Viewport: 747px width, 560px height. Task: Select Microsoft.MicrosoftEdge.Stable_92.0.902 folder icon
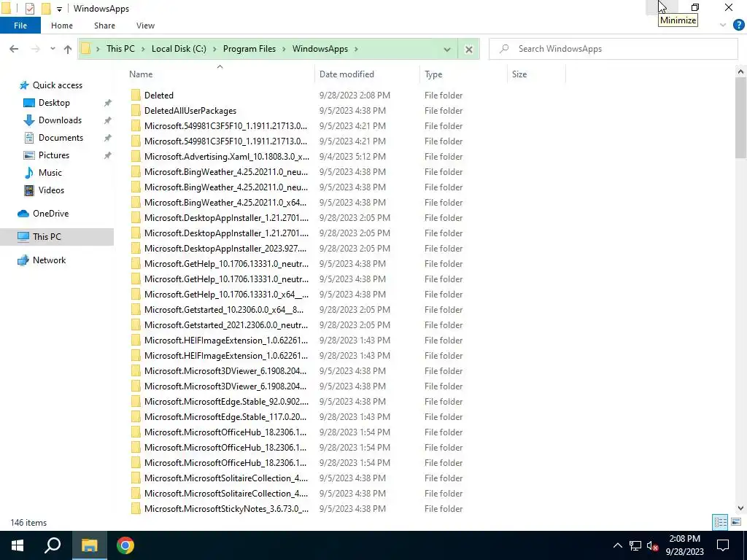136,402
